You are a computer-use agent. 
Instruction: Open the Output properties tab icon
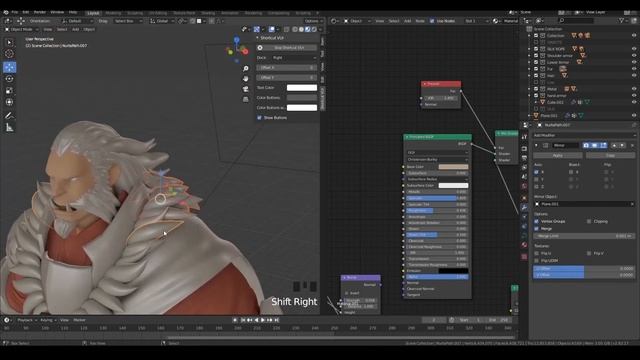pyautogui.click(x=524, y=158)
